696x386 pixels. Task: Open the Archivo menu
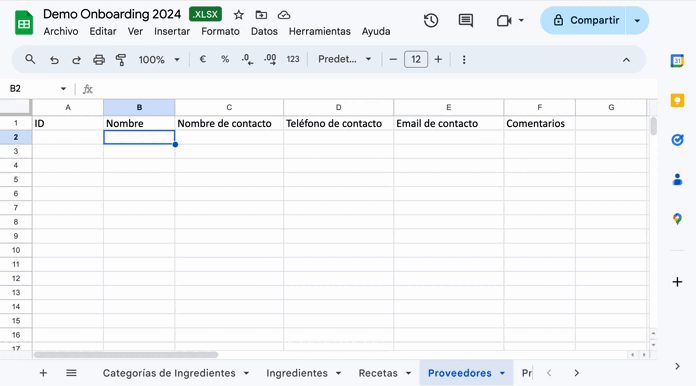(61, 31)
